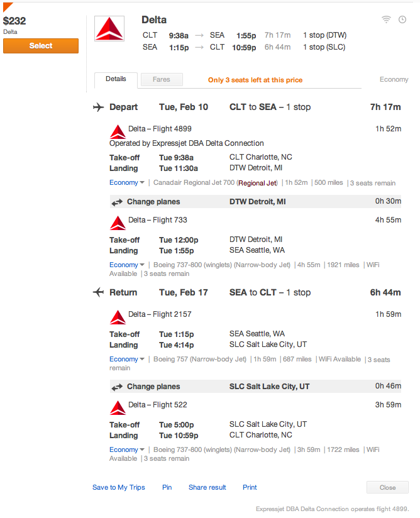Viewport: 420px width, 518px height.
Task: Click the Change planes icon at SLC
Action: click(x=117, y=387)
